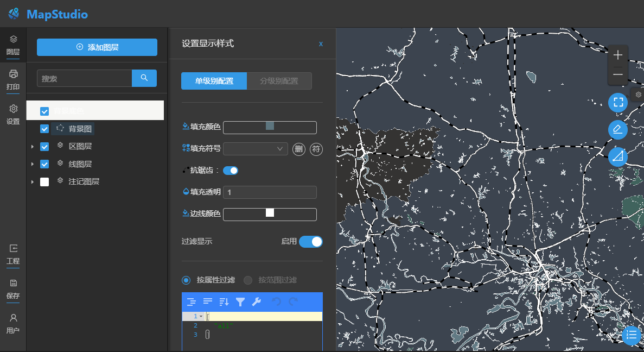Click the list button at map corner
Screen dimensions: 644x352
click(x=632, y=336)
